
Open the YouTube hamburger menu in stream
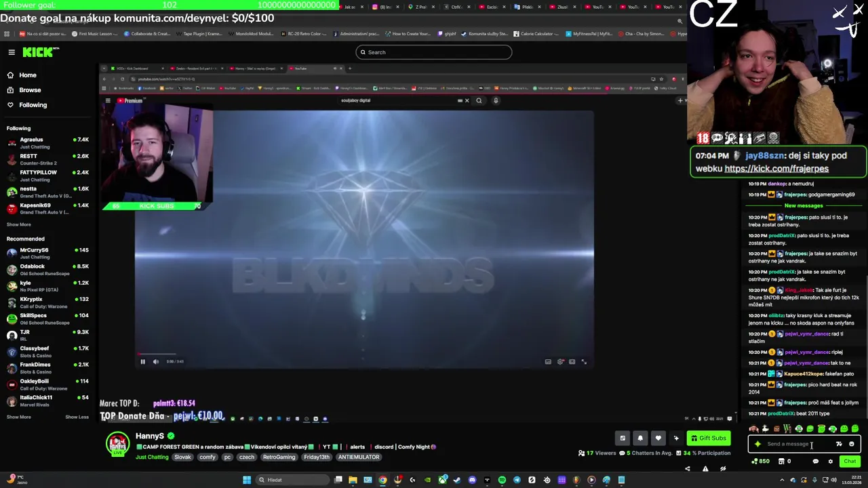(x=108, y=100)
